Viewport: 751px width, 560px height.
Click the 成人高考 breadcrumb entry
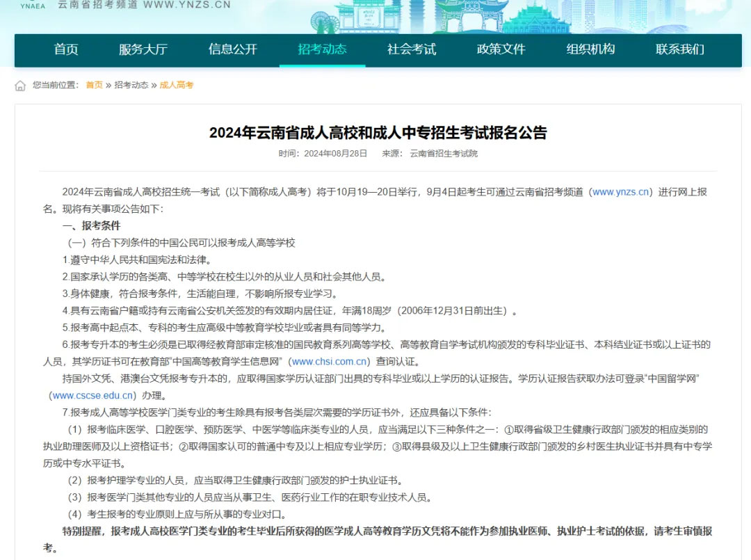click(177, 84)
